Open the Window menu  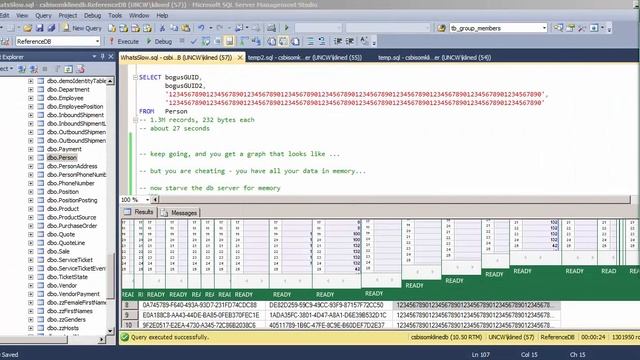point(139,16)
